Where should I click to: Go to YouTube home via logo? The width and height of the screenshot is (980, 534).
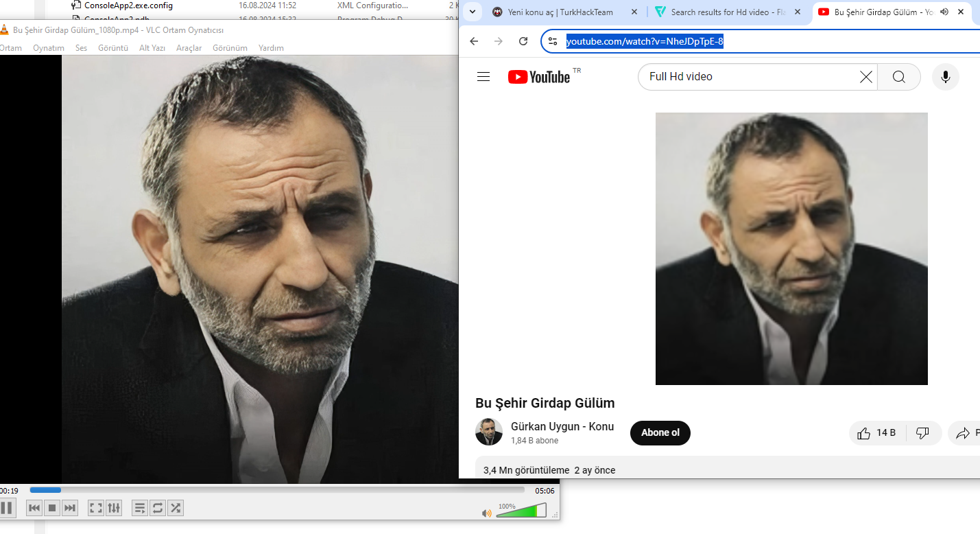pyautogui.click(x=539, y=77)
